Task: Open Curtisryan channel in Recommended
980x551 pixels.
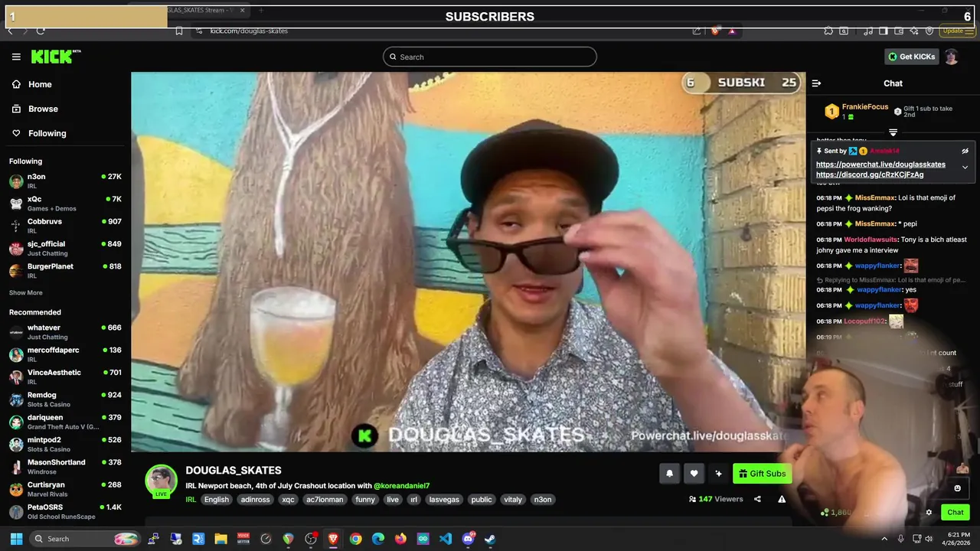Action: pos(65,489)
